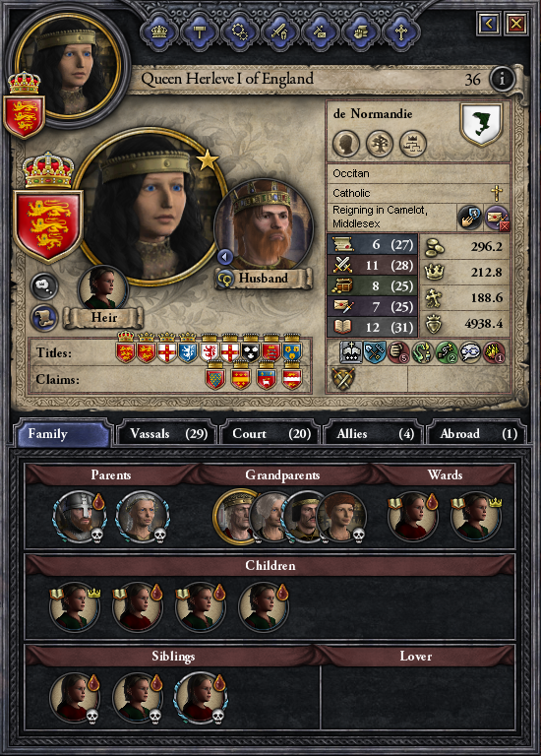The image size is (541, 756).
Task: Open the Religion cross icon
Action: pos(400,32)
